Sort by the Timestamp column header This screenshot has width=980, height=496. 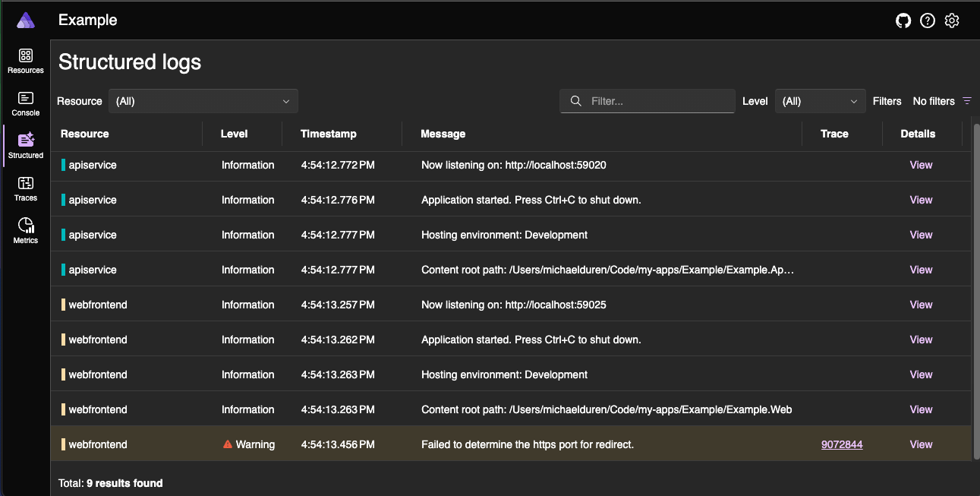(328, 134)
